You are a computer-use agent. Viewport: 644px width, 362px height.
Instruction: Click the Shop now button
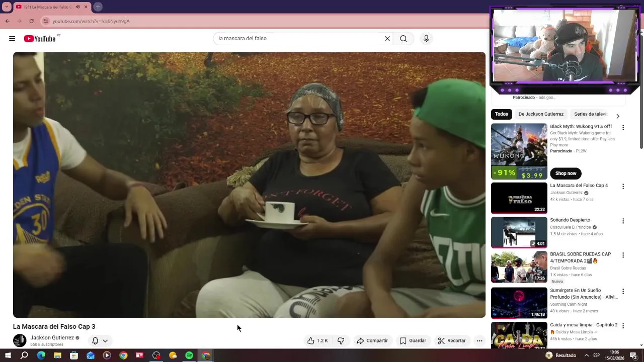pyautogui.click(x=566, y=173)
